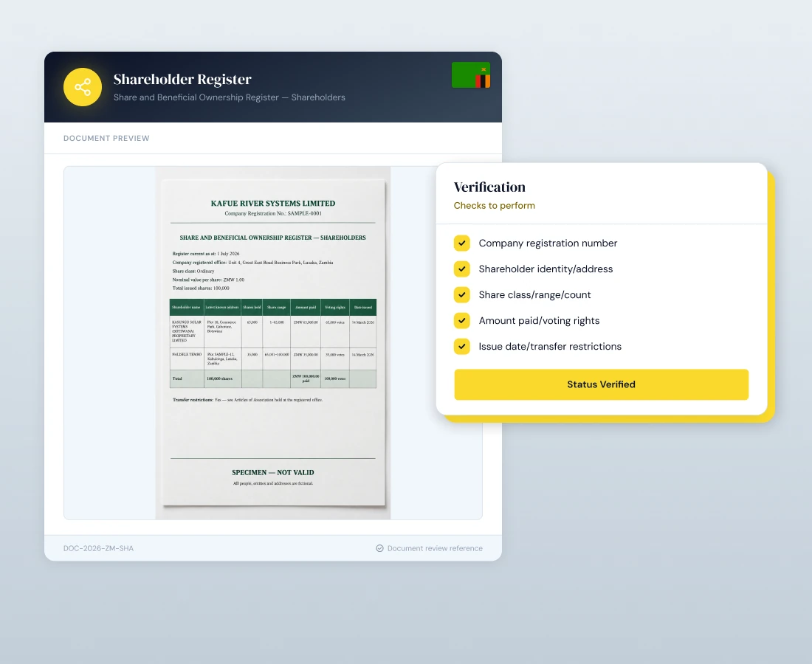This screenshot has width=812, height=664.
Task: Click the Verification panel heading
Action: click(x=489, y=187)
